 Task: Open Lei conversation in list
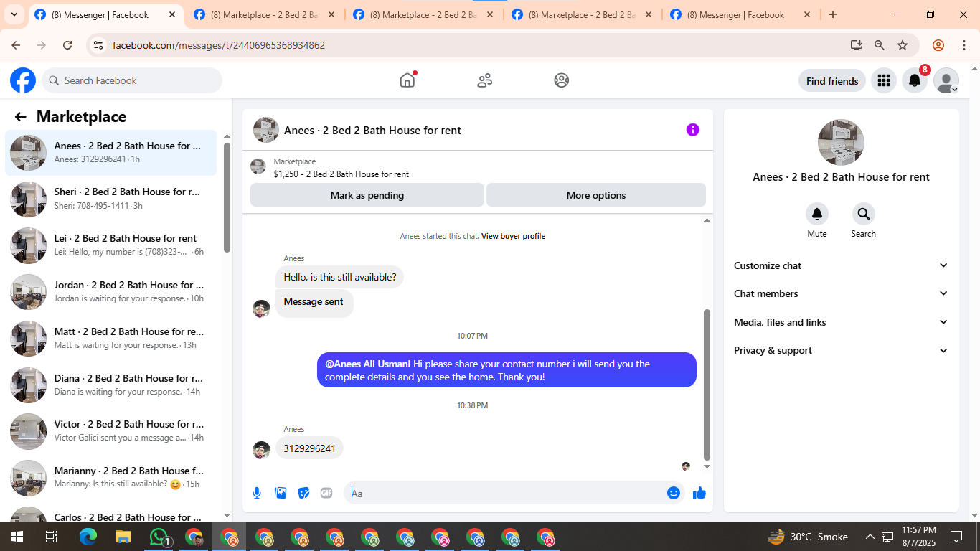tap(111, 245)
